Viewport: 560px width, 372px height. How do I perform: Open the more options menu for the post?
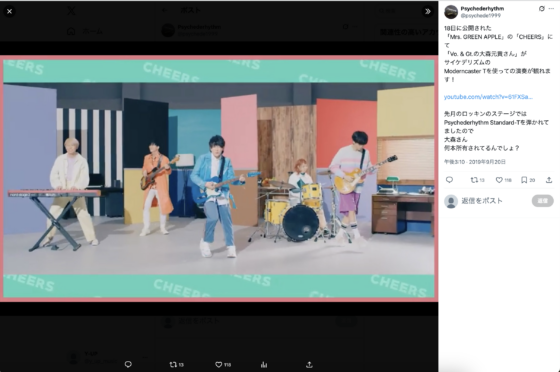(551, 9)
